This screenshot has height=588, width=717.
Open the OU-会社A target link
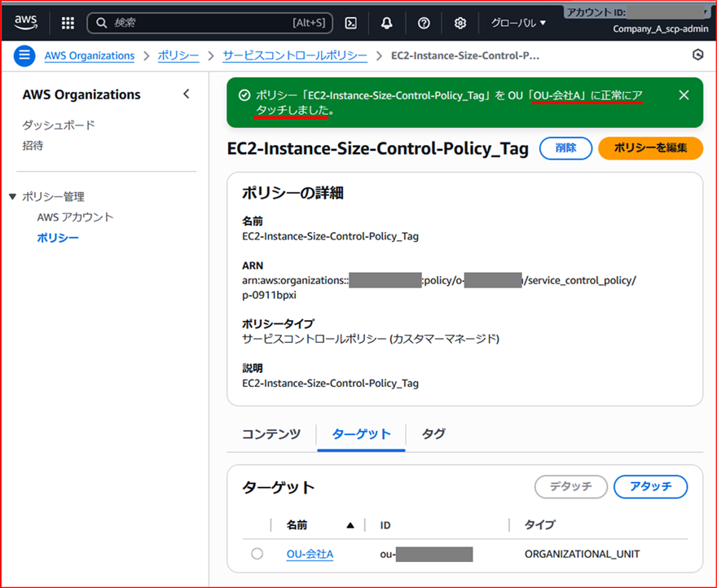point(310,554)
